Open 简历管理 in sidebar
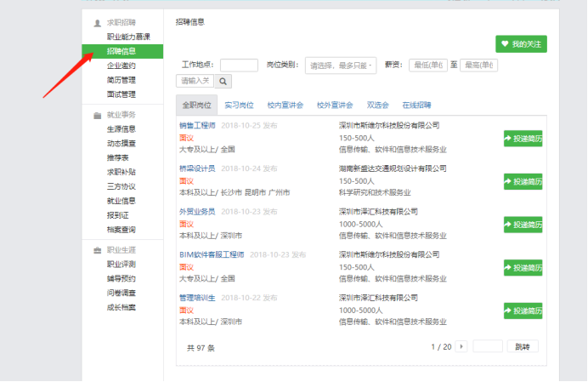 coord(122,80)
